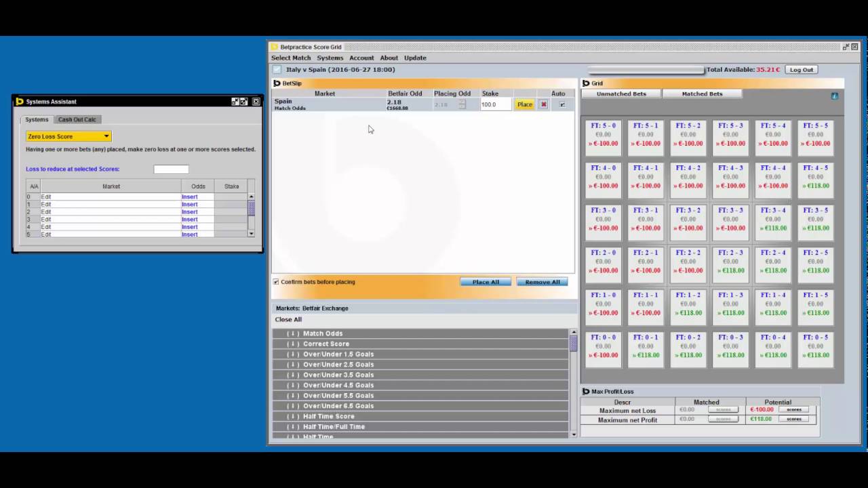Dock the Systems Assistant window
Screen dimensions: 868x488
(x=235, y=102)
